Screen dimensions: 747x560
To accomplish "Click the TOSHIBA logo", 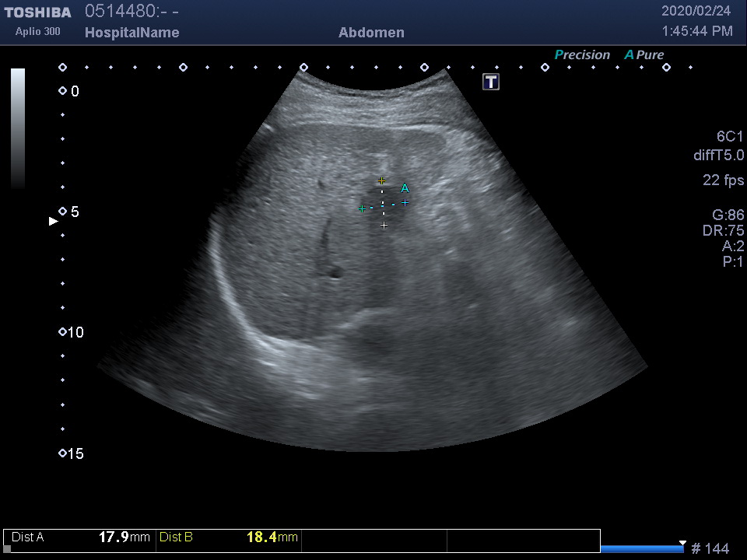I will (x=37, y=12).
